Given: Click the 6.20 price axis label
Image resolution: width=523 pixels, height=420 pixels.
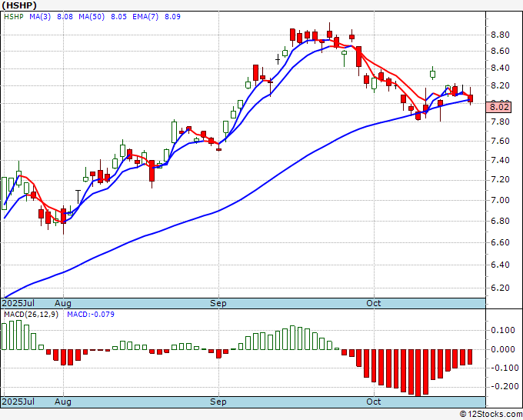Looking at the screenshot, I should tap(500, 288).
